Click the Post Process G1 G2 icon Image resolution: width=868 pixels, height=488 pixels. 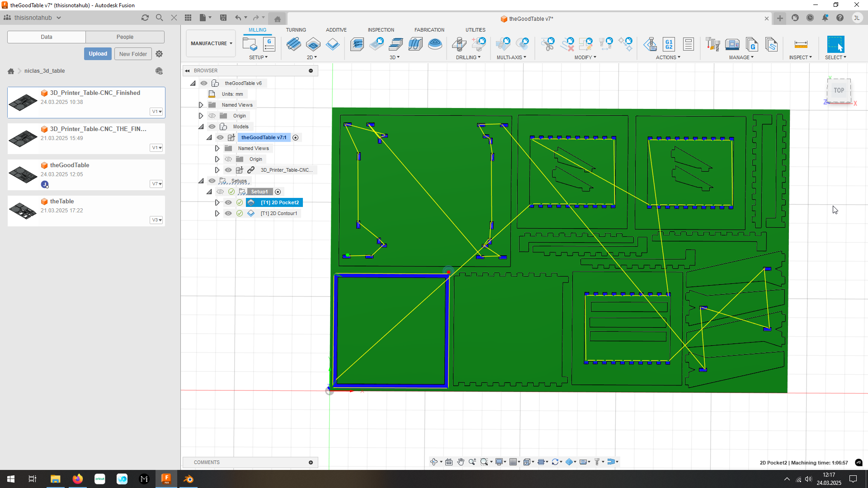669,44
